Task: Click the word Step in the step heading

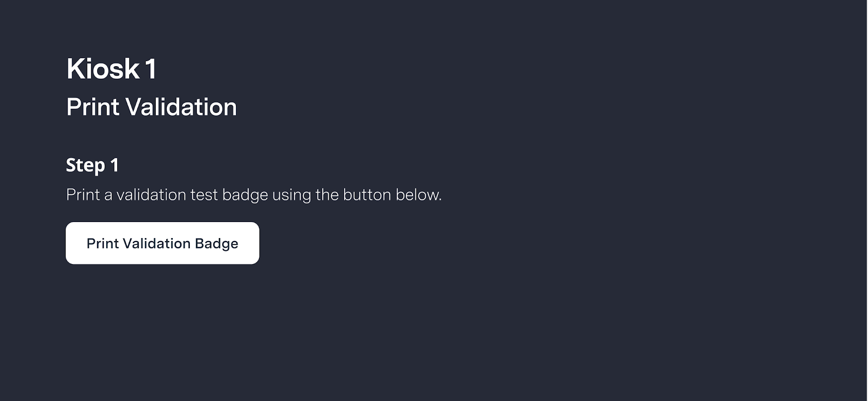Action: 85,165
